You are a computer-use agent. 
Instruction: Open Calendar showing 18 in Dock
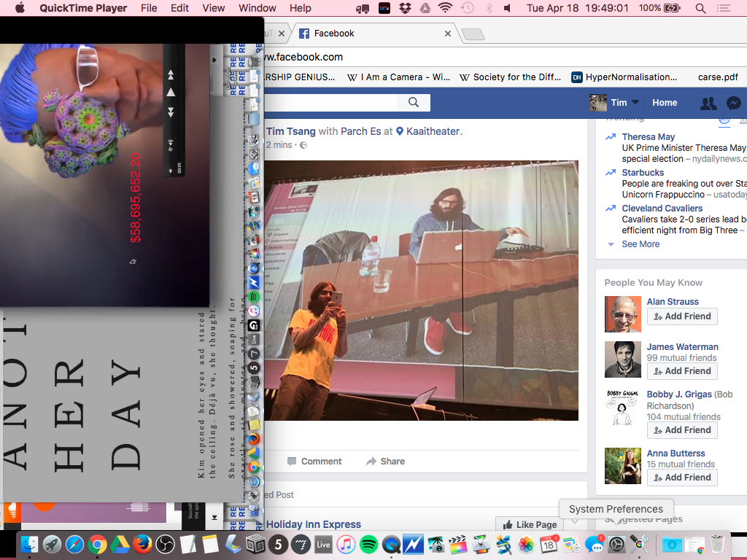(x=549, y=544)
